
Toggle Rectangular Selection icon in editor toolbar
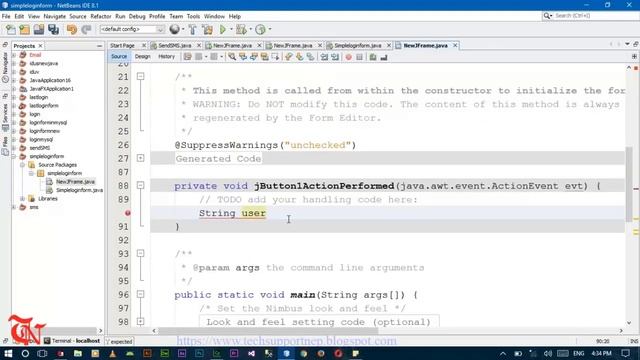point(275,57)
